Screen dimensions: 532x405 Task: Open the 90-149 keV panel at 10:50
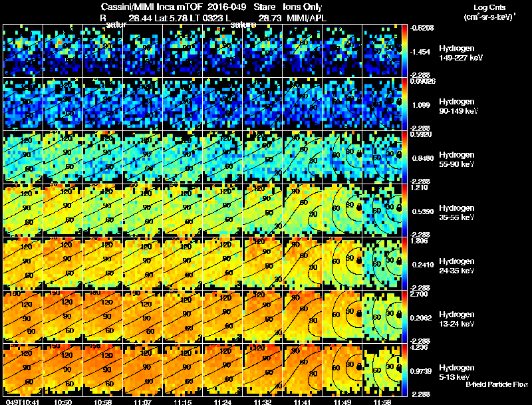tap(63, 104)
